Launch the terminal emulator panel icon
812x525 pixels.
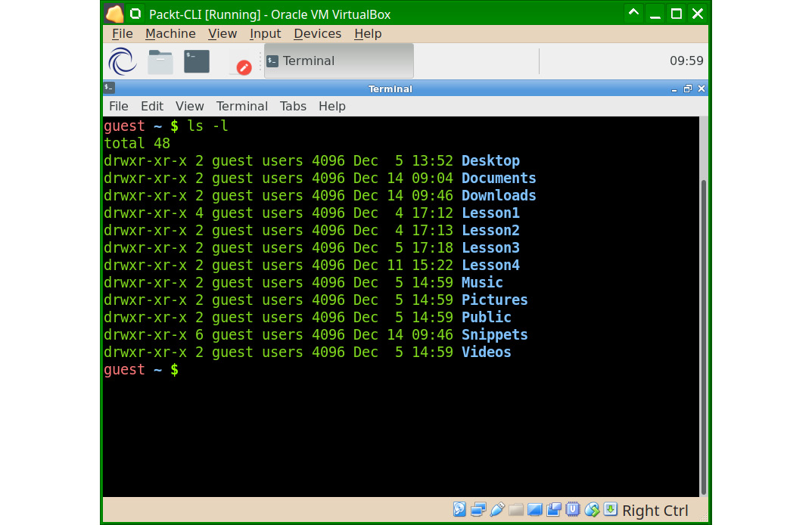coord(197,61)
